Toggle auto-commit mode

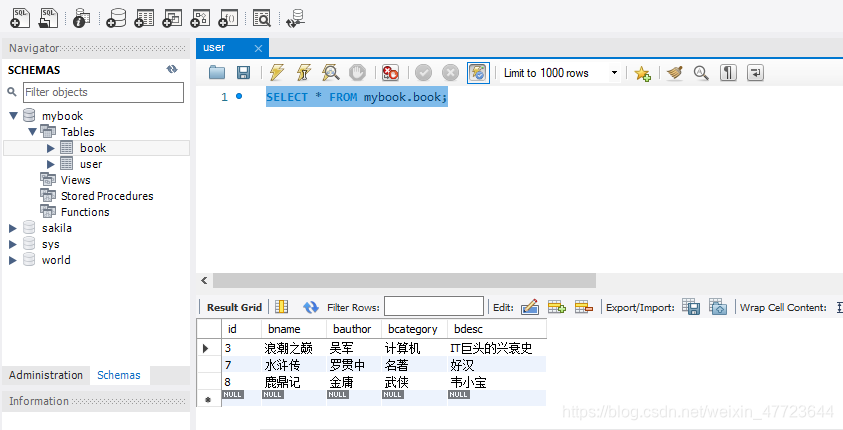[478, 73]
